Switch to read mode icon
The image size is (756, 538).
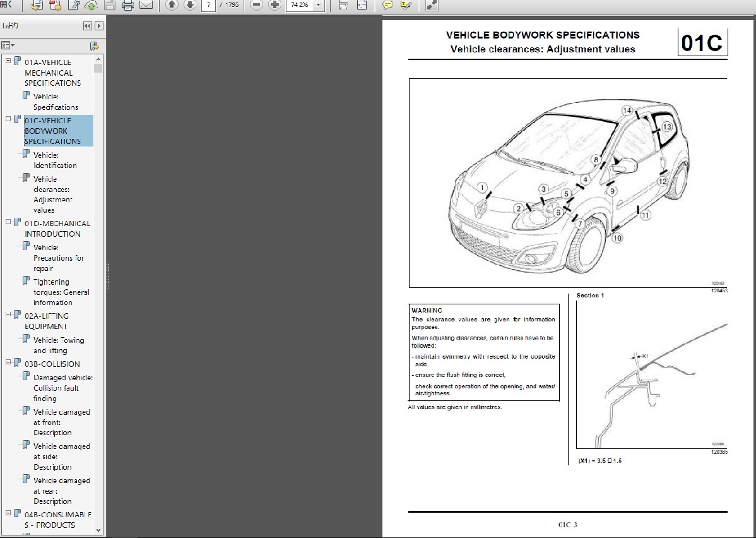432,5
